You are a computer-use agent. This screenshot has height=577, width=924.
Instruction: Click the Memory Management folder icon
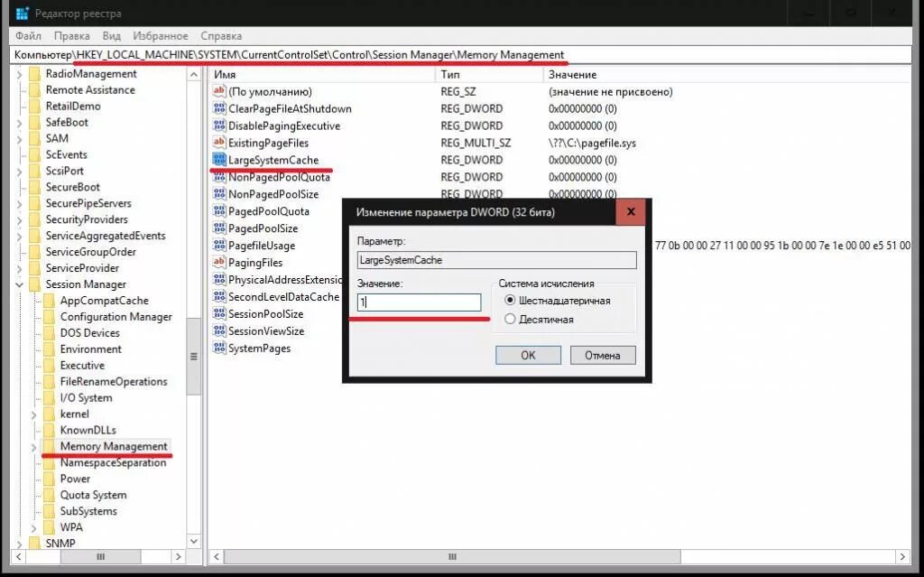[49, 447]
